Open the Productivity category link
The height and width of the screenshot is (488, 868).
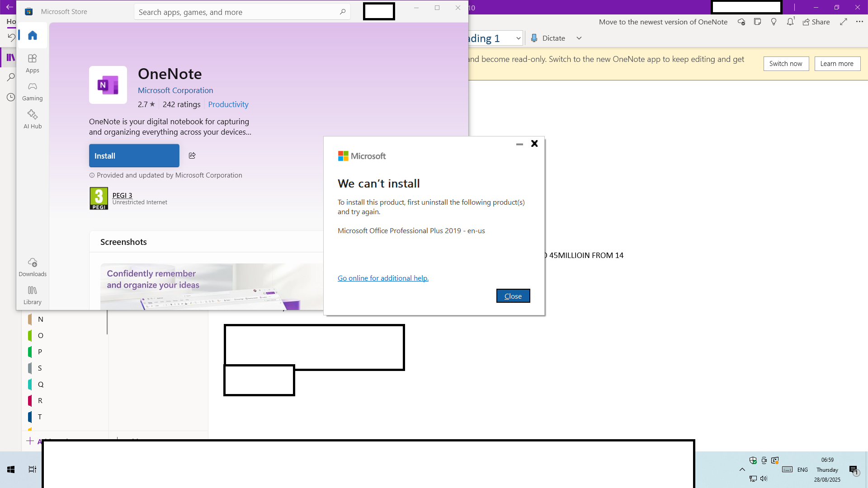[228, 104]
